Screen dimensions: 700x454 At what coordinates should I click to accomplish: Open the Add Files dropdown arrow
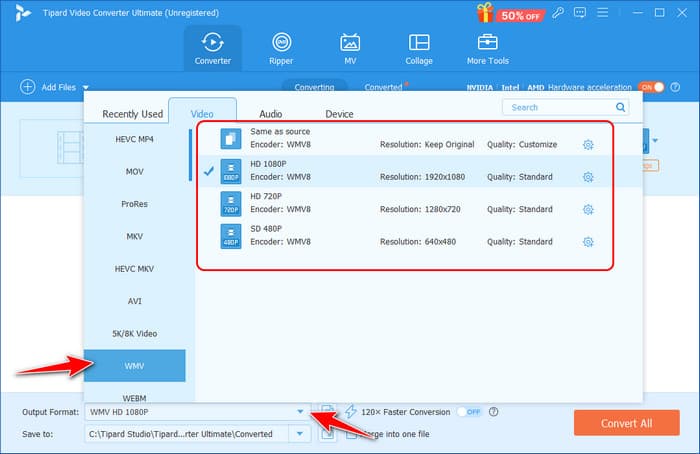click(86, 88)
